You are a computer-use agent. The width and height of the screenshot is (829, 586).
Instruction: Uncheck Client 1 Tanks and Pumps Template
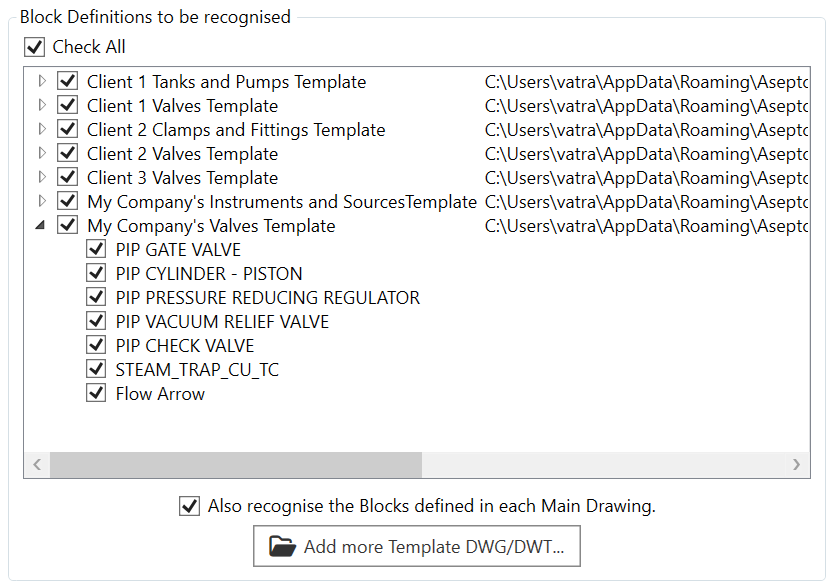(68, 82)
